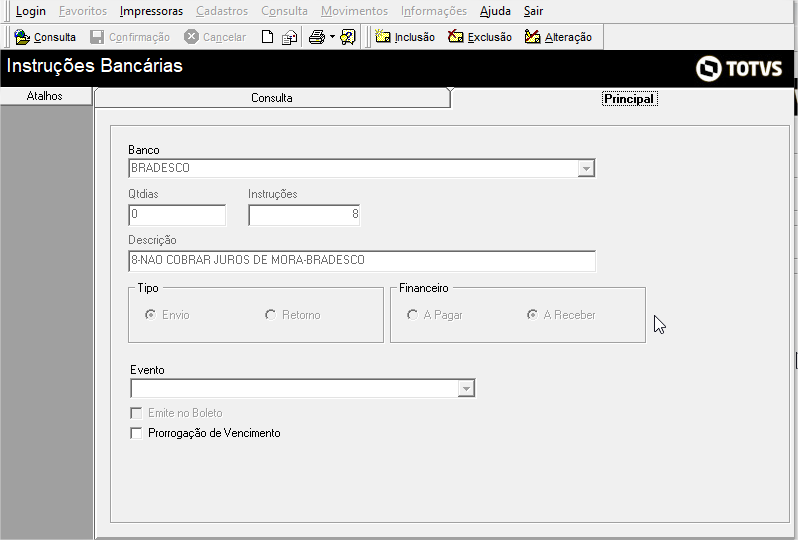798x540 pixels.
Task: Click the printer icon in toolbar
Action: pos(317,37)
